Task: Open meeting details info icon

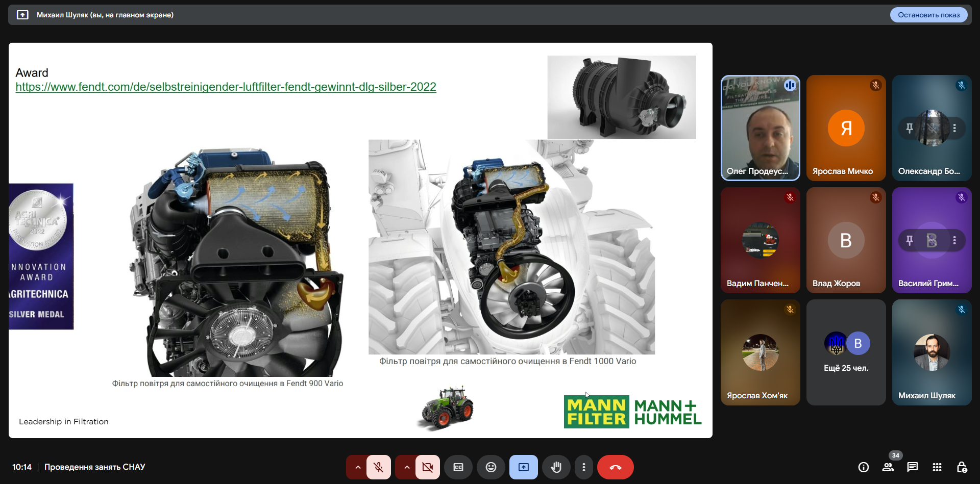Action: click(x=864, y=467)
